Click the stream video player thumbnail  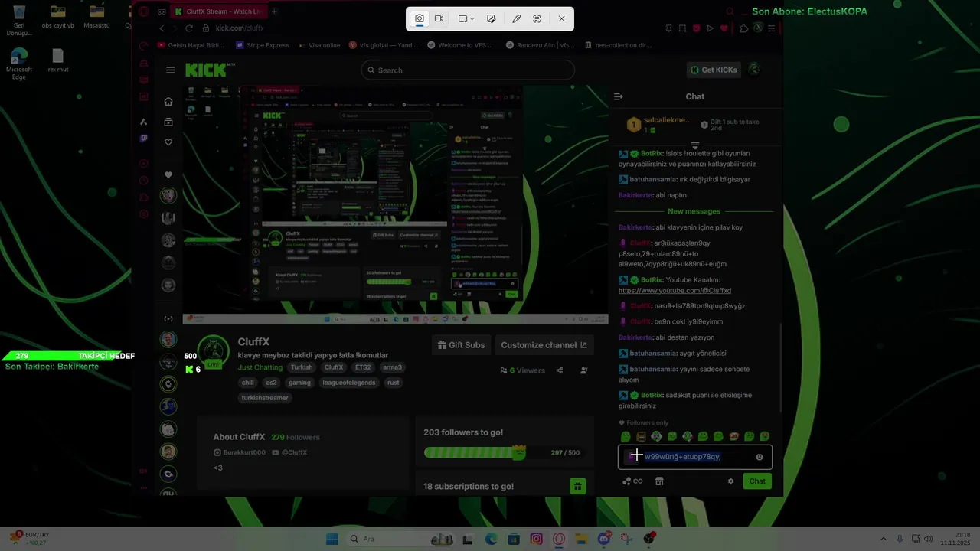pyautogui.click(x=395, y=204)
